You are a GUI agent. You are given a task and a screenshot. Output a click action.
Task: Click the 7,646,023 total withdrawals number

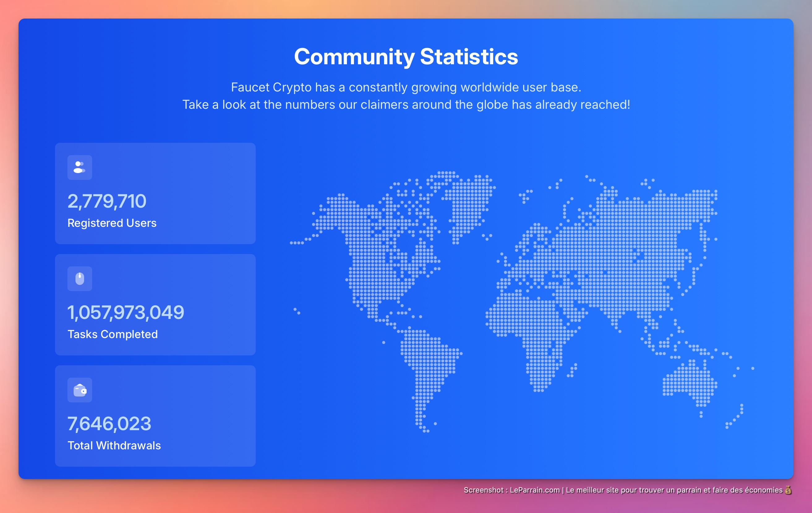[109, 424]
